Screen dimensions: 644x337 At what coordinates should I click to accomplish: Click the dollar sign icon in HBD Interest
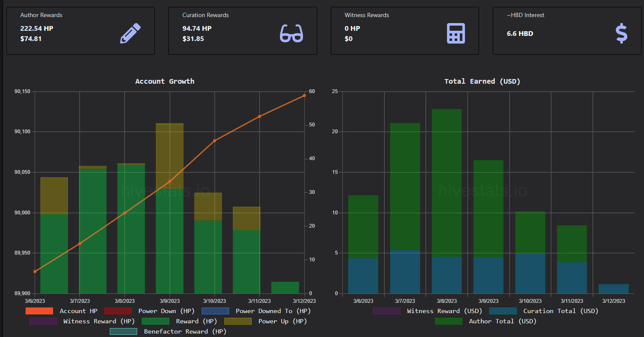click(621, 33)
